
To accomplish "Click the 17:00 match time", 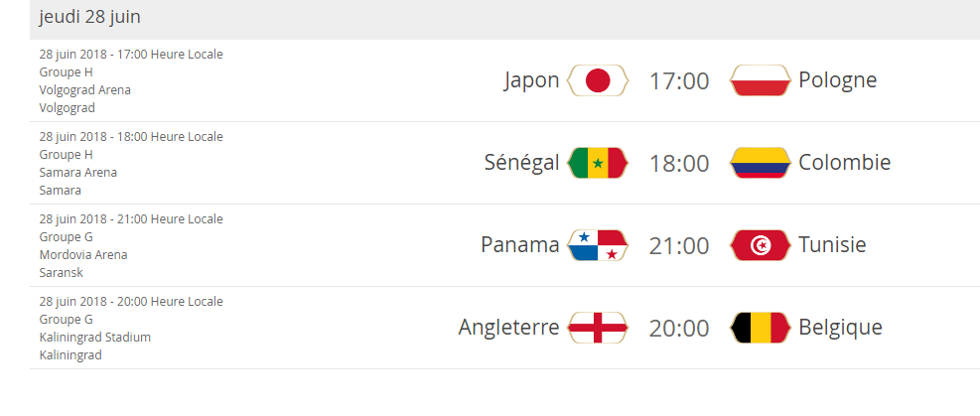I will click(679, 81).
